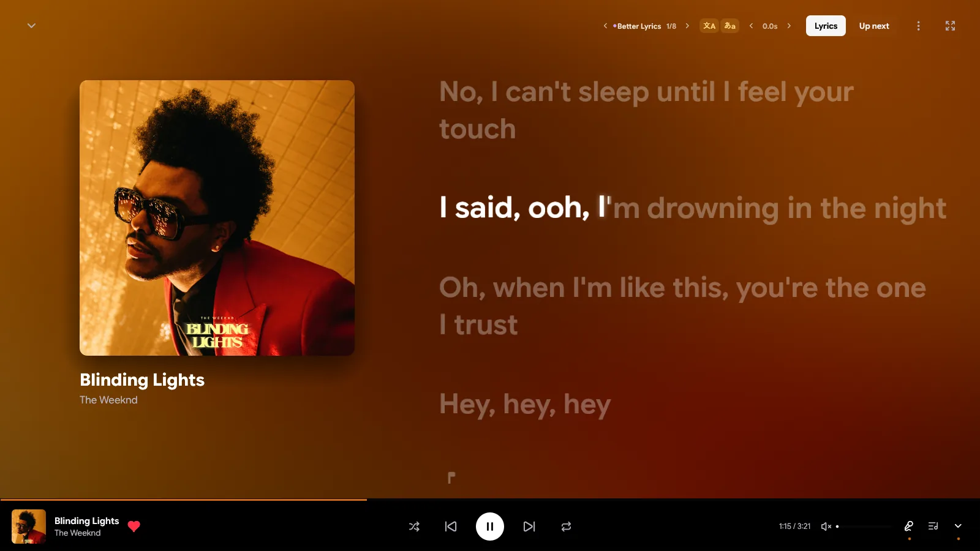Switch to the Up next tab
Image resolution: width=980 pixels, height=551 pixels.
(874, 26)
